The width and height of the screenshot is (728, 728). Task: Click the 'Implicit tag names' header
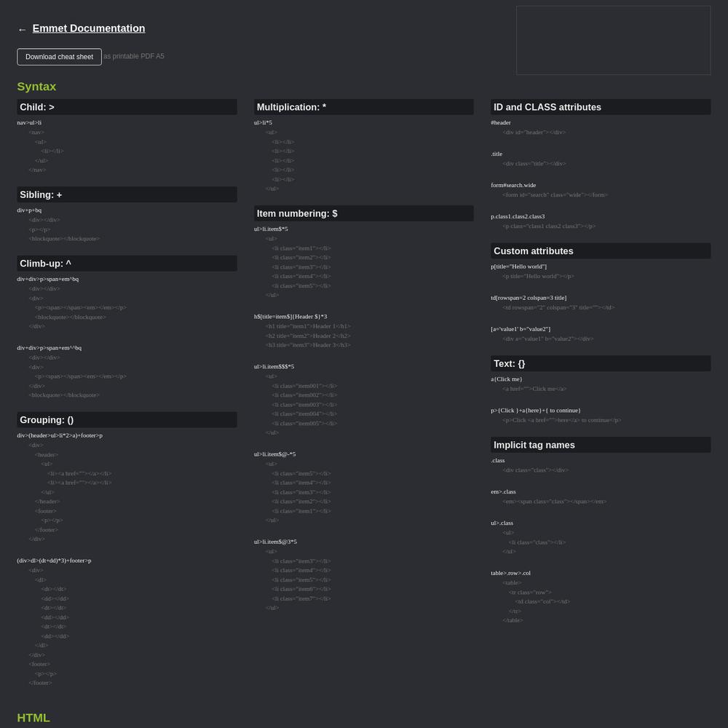[x=601, y=445]
